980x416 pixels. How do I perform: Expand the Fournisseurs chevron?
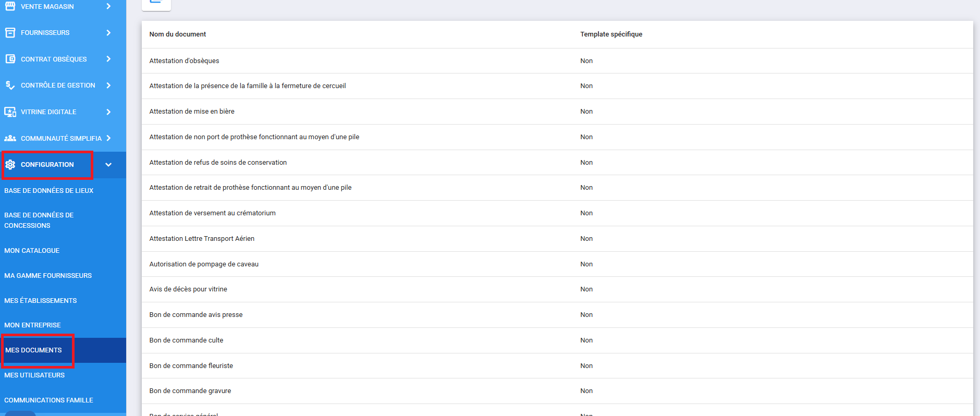point(108,33)
